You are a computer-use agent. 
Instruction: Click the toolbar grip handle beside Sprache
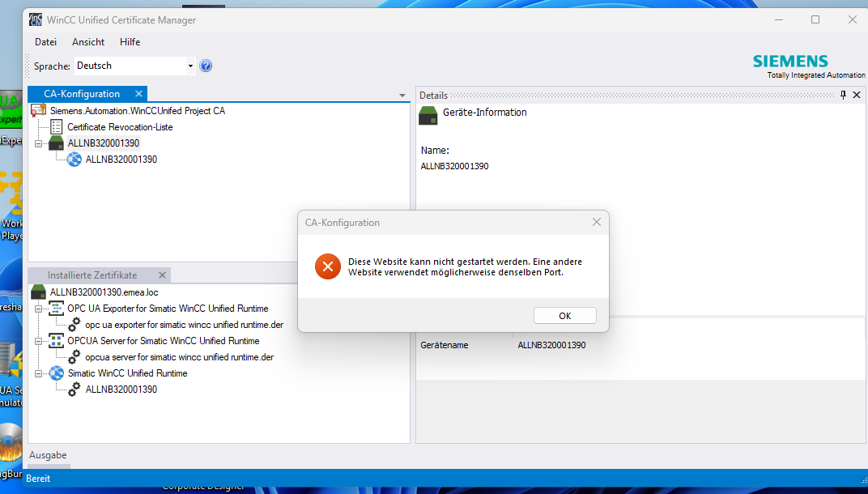pos(28,66)
